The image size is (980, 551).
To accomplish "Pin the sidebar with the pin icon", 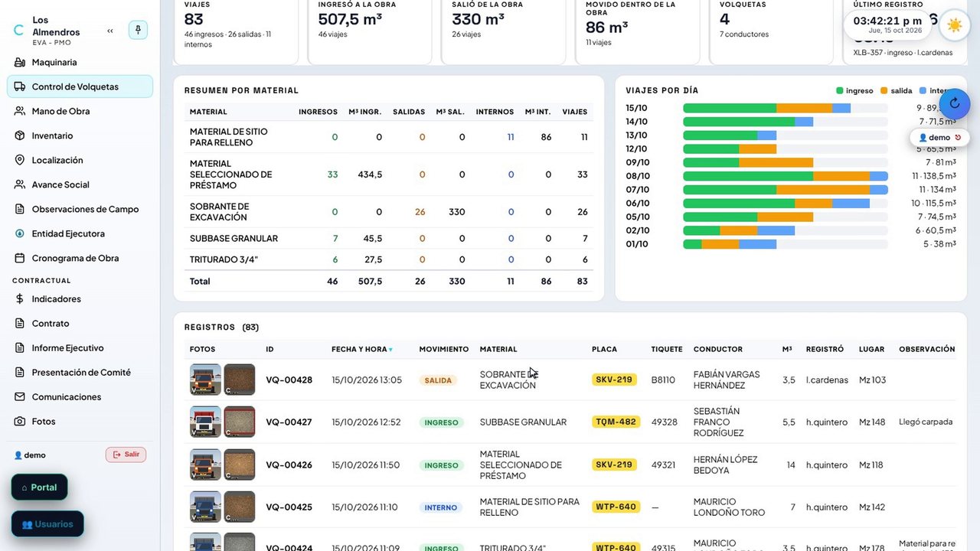I will [138, 30].
